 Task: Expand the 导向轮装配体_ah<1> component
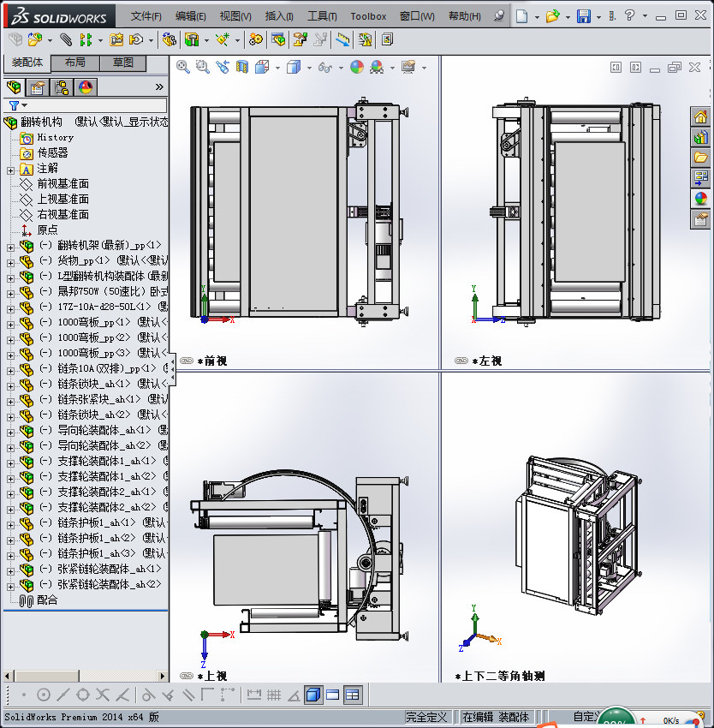click(x=10, y=433)
